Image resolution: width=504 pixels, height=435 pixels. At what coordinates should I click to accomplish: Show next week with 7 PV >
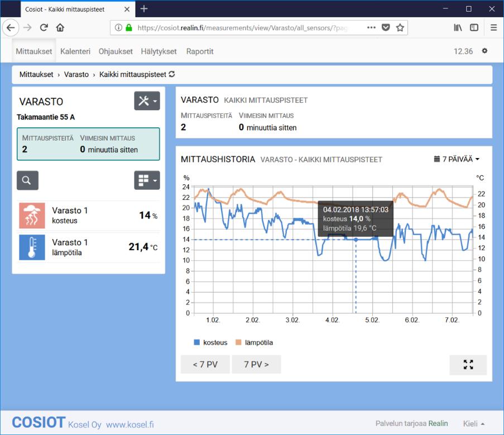pos(256,365)
